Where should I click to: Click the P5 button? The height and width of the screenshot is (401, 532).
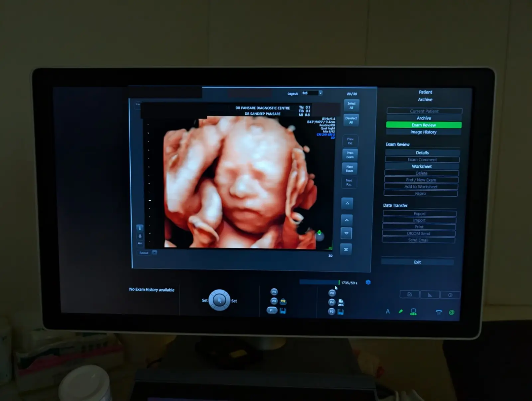click(x=274, y=292)
